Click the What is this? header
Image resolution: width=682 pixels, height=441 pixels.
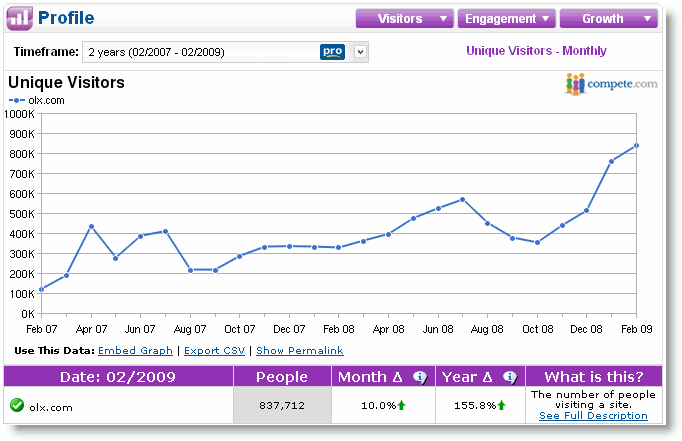[594, 377]
